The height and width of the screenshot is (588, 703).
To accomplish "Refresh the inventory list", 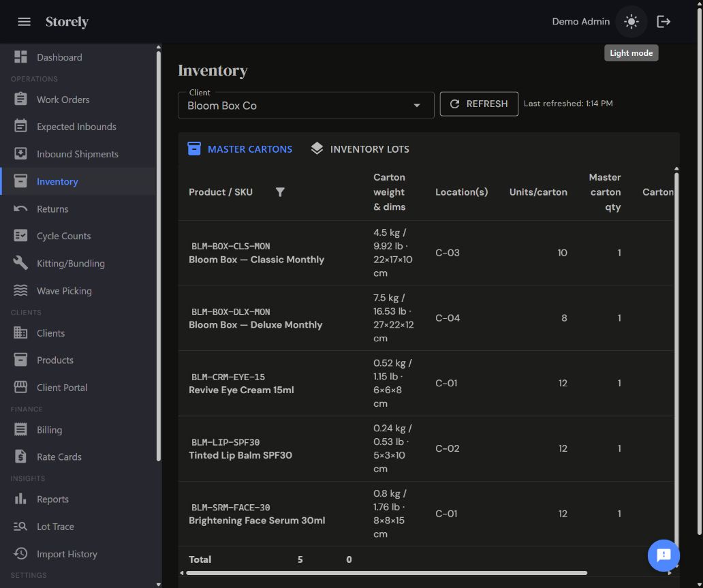I will click(479, 104).
